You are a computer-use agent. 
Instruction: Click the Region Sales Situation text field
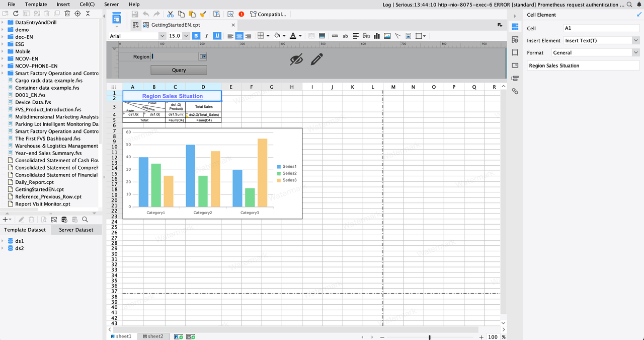[583, 65]
